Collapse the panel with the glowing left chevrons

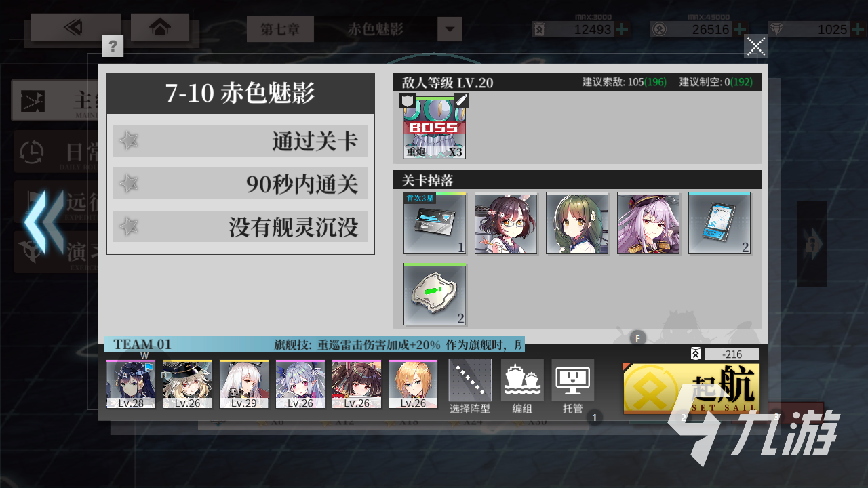click(45, 222)
